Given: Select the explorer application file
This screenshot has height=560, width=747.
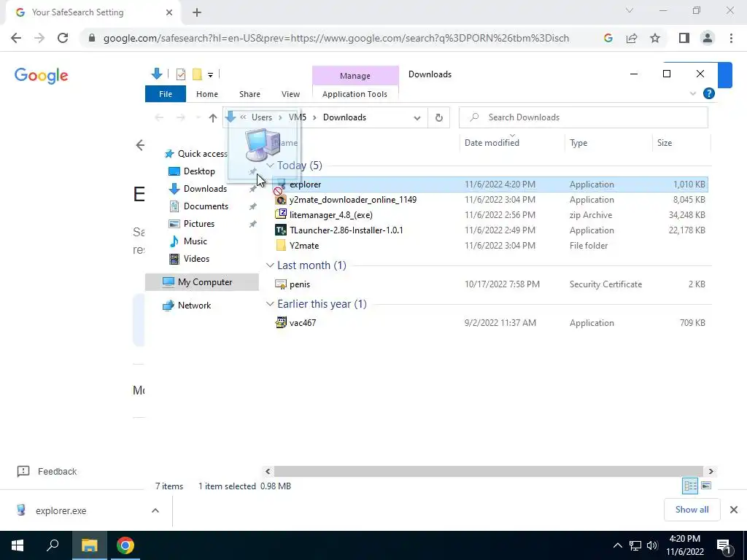Looking at the screenshot, I should click(x=491, y=184).
